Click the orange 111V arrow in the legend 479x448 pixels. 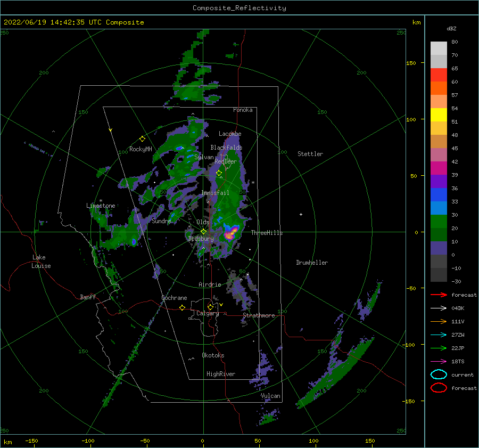click(x=439, y=321)
